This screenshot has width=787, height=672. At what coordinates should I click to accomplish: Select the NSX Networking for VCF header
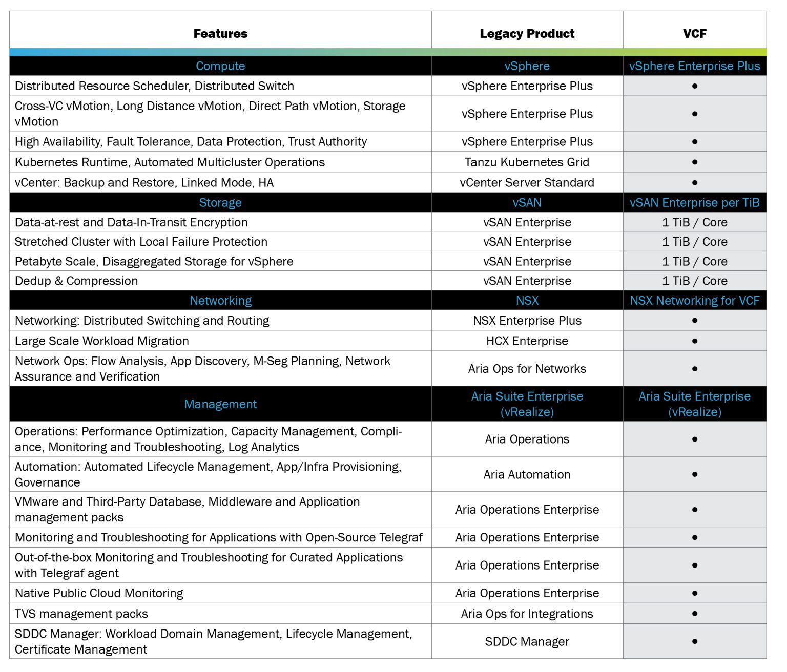coord(695,301)
